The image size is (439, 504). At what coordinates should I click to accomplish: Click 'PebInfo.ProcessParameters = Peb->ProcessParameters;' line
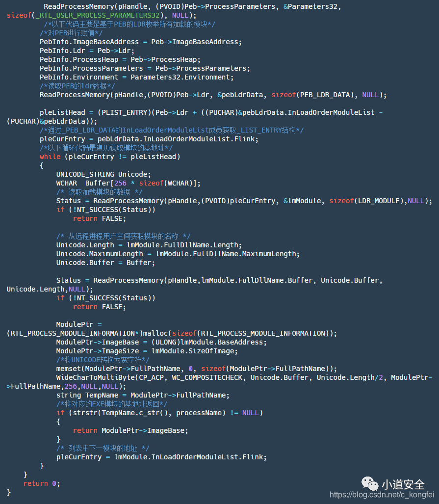pyautogui.click(x=145, y=69)
